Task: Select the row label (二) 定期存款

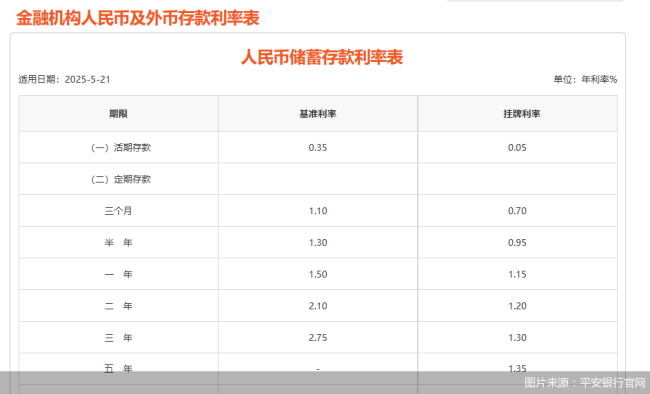Action: point(121,179)
